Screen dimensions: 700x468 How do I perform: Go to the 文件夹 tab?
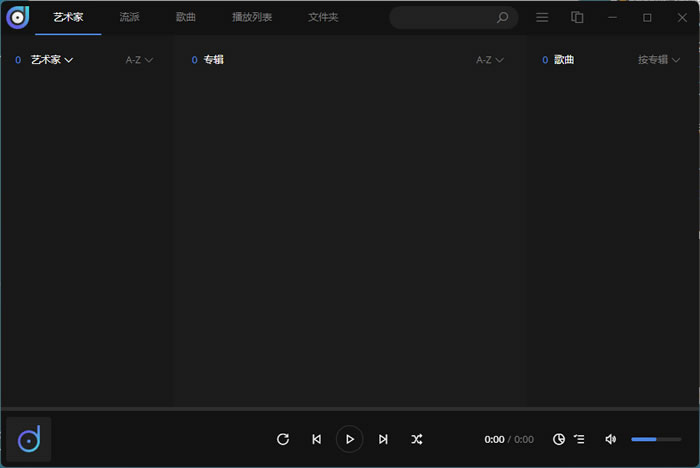(x=323, y=17)
